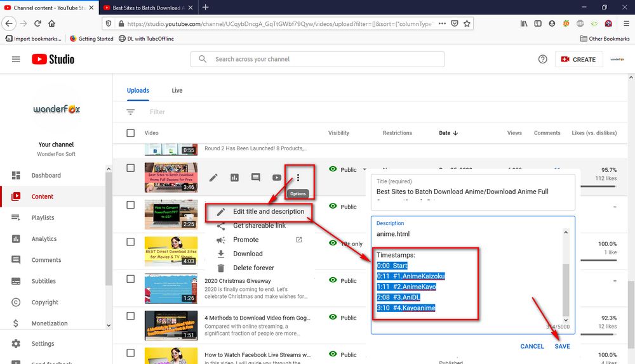Click the YouTube Studio logo
This screenshot has width=635, height=364.
tap(53, 59)
